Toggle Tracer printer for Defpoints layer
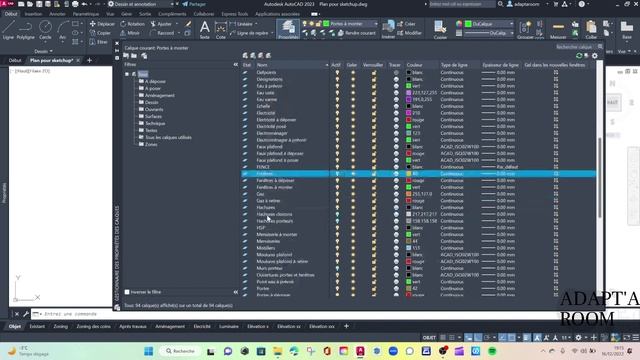This screenshot has width=640, height=360. (396, 73)
